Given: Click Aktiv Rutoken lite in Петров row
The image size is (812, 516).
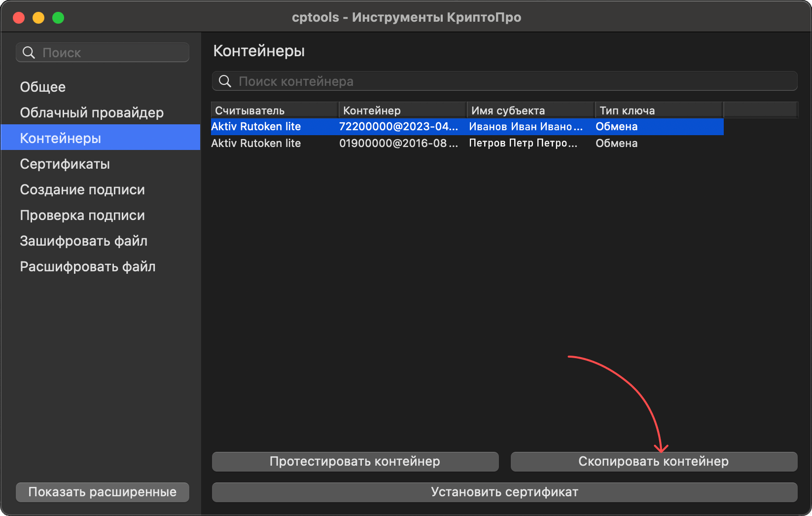Looking at the screenshot, I should coord(256,143).
